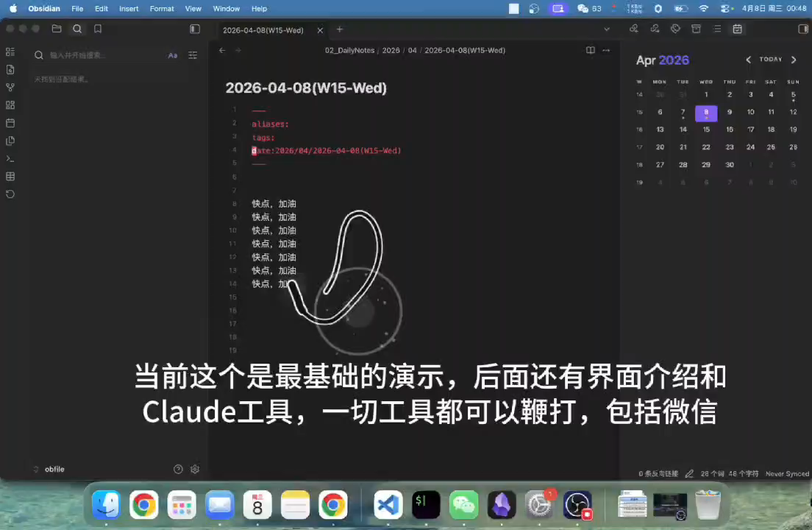Open the command palette terminal icon in the ribbon
The width and height of the screenshot is (812, 530).
[x=10, y=159]
